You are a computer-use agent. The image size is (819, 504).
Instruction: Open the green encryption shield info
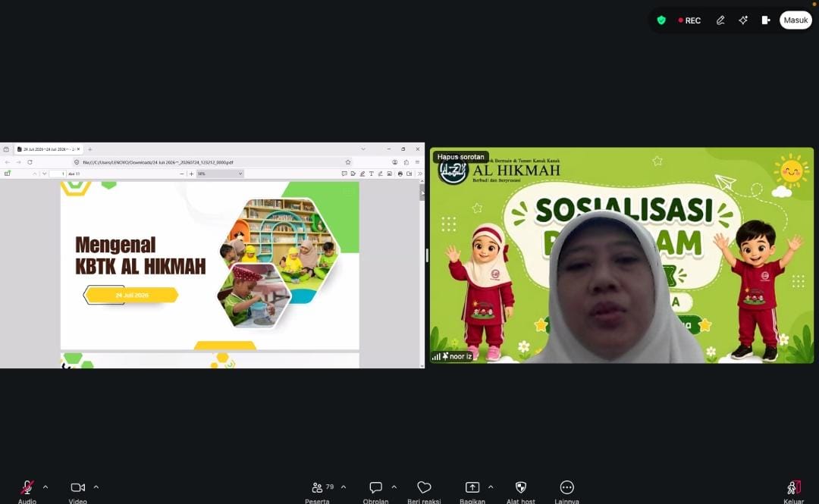tap(661, 20)
